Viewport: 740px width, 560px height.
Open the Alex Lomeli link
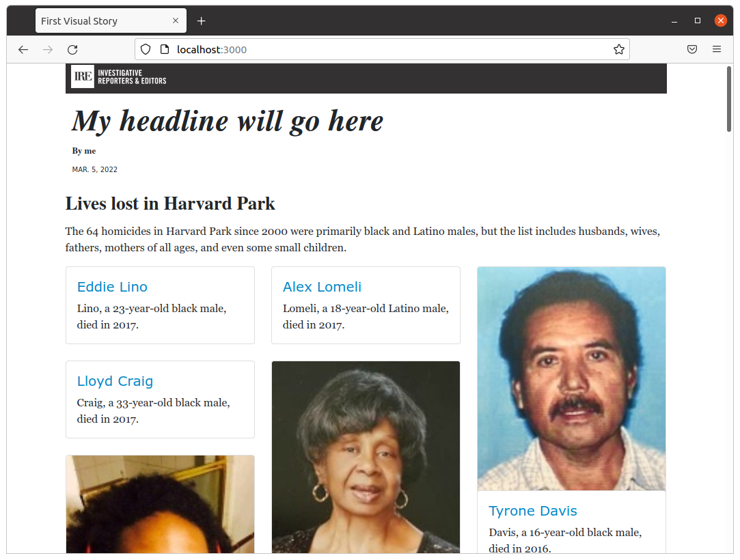coord(322,287)
